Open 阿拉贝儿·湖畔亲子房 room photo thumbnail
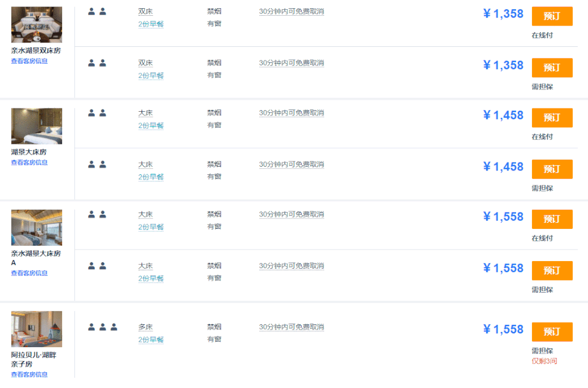The height and width of the screenshot is (388, 588). pos(36,329)
